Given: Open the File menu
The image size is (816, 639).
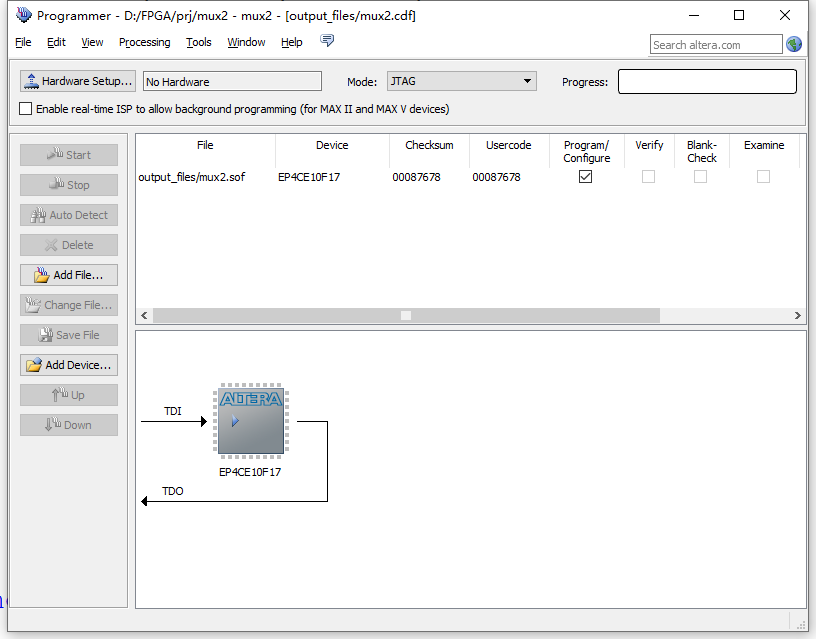Looking at the screenshot, I should (23, 42).
